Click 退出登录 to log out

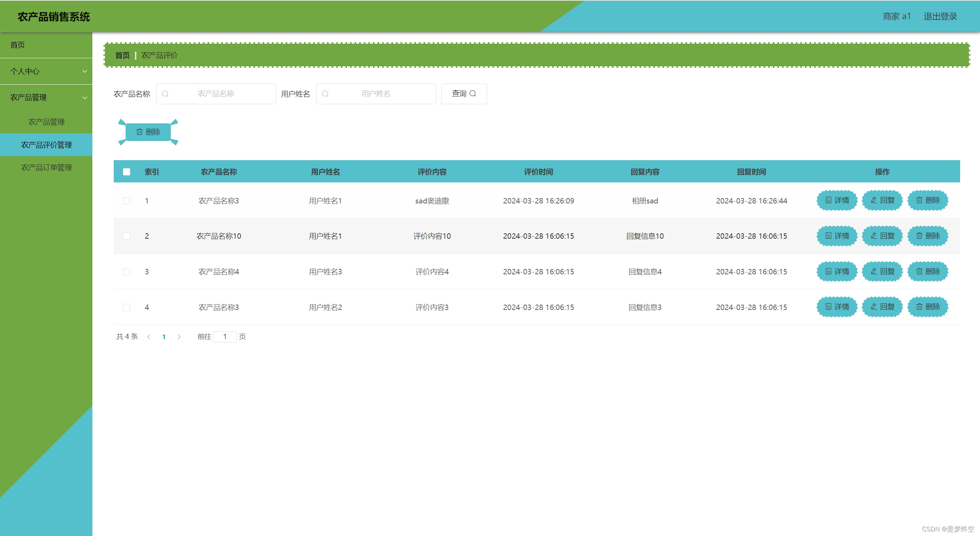[x=940, y=16]
